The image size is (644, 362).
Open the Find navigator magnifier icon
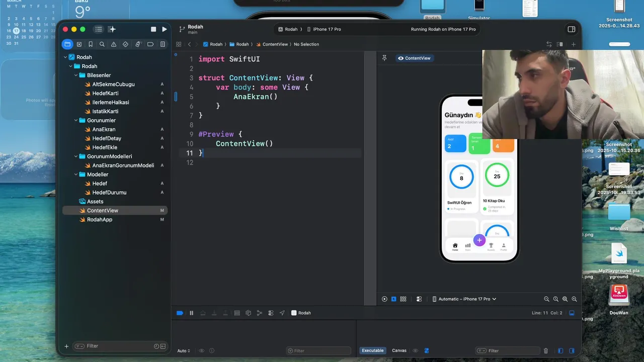[102, 44]
